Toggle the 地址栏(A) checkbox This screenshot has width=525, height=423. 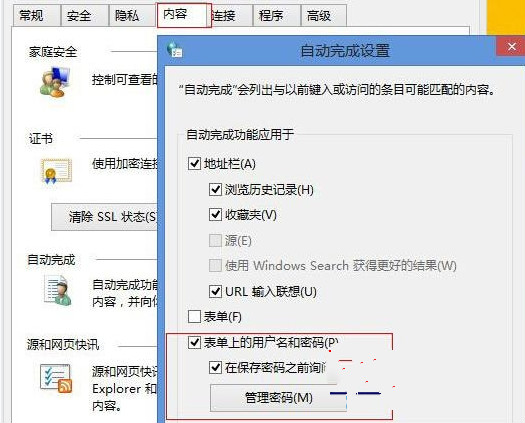click(195, 164)
